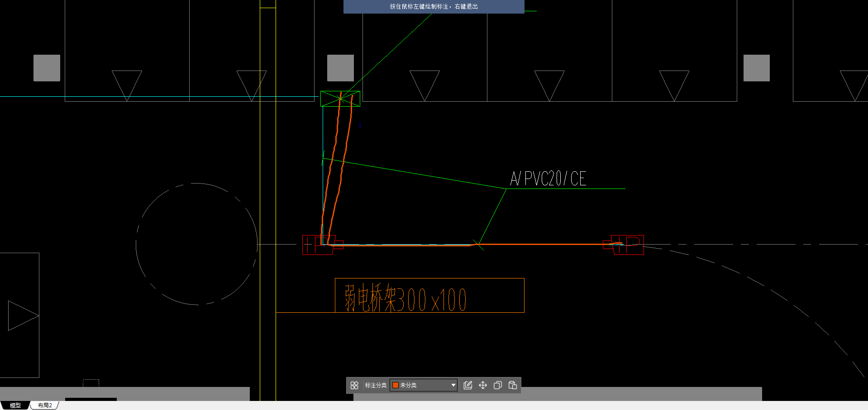The height and width of the screenshot is (410, 868).
Task: Click the copy annotation icon
Action: coord(498,385)
